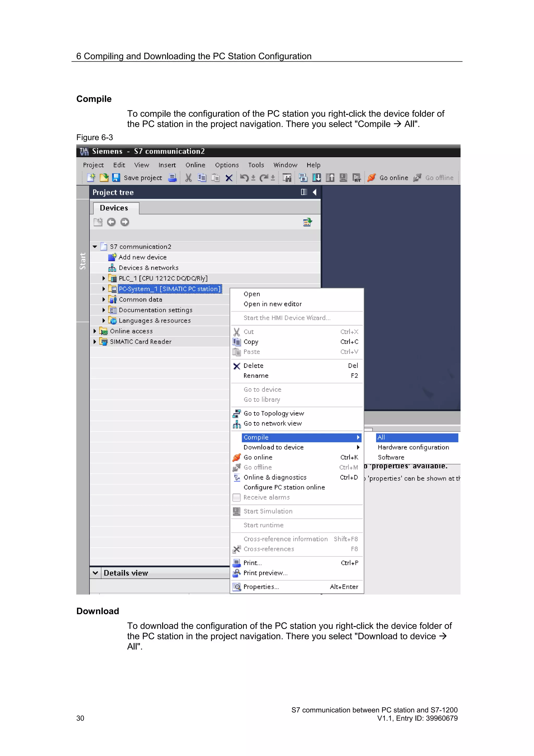Expand the Common data node arrow
534x756 pixels.
coord(104,299)
